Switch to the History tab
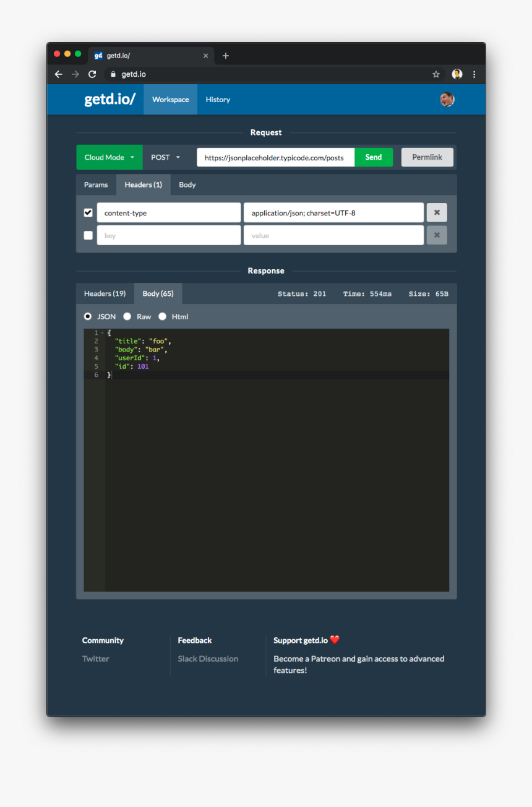Image resolution: width=532 pixels, height=807 pixels. click(x=218, y=100)
